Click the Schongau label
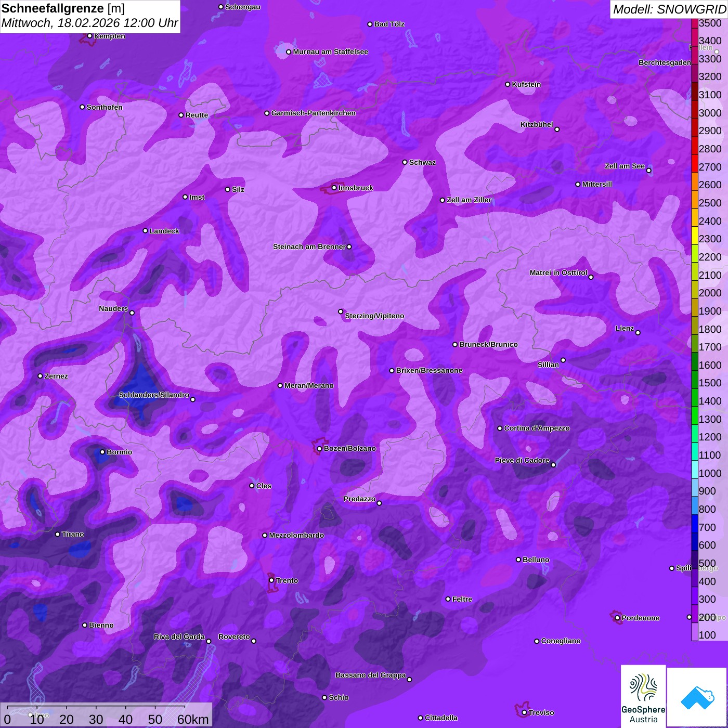Image resolution: width=728 pixels, height=728 pixels. [243, 7]
